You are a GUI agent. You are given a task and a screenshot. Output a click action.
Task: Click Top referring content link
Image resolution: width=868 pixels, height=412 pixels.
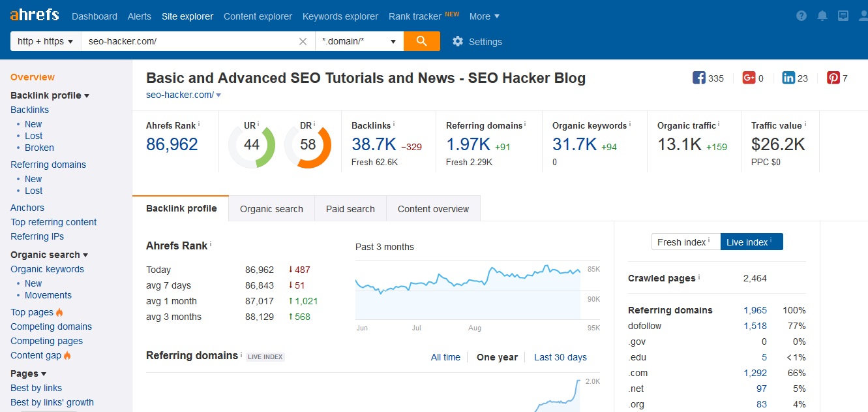click(53, 222)
